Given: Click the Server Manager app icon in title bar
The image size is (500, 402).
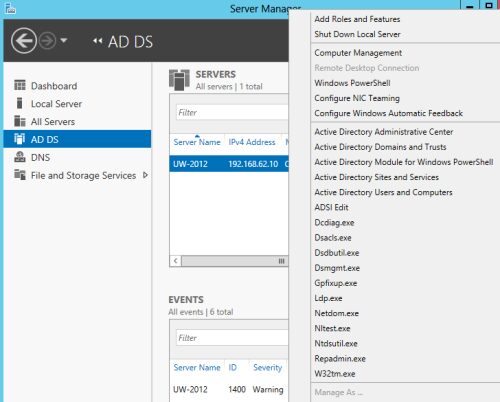Looking at the screenshot, I should tap(10, 8).
